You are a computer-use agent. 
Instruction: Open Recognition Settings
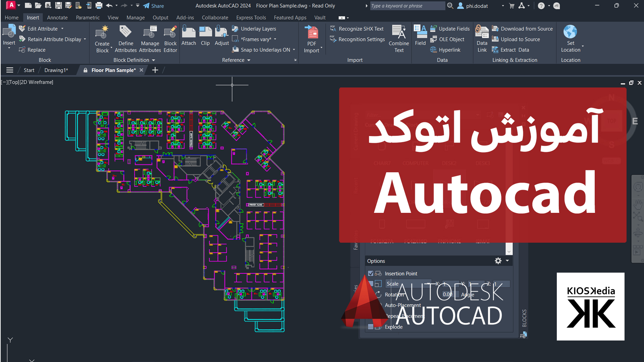click(x=357, y=39)
